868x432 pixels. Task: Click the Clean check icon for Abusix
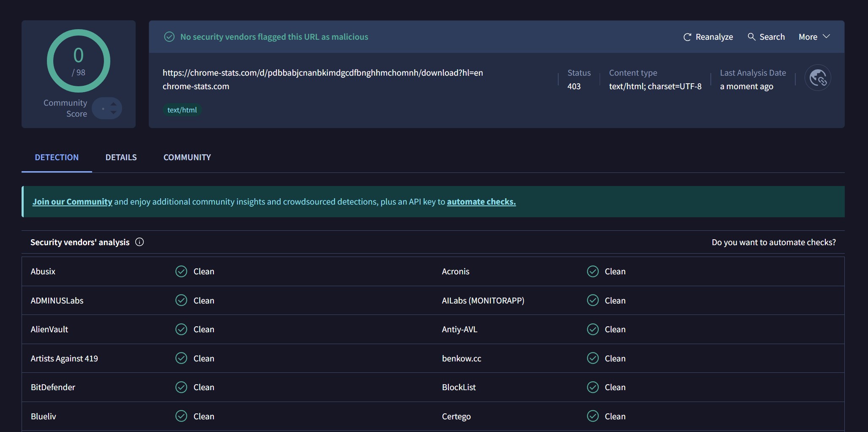[181, 271]
